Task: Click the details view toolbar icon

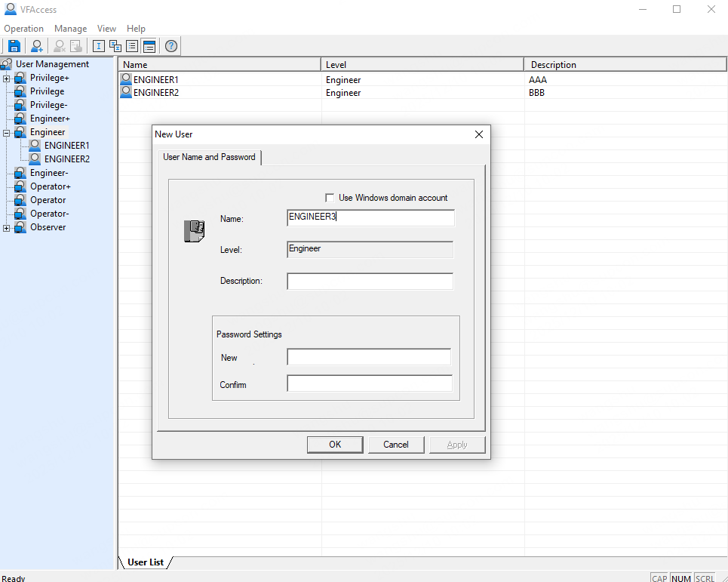Action: tap(149, 46)
